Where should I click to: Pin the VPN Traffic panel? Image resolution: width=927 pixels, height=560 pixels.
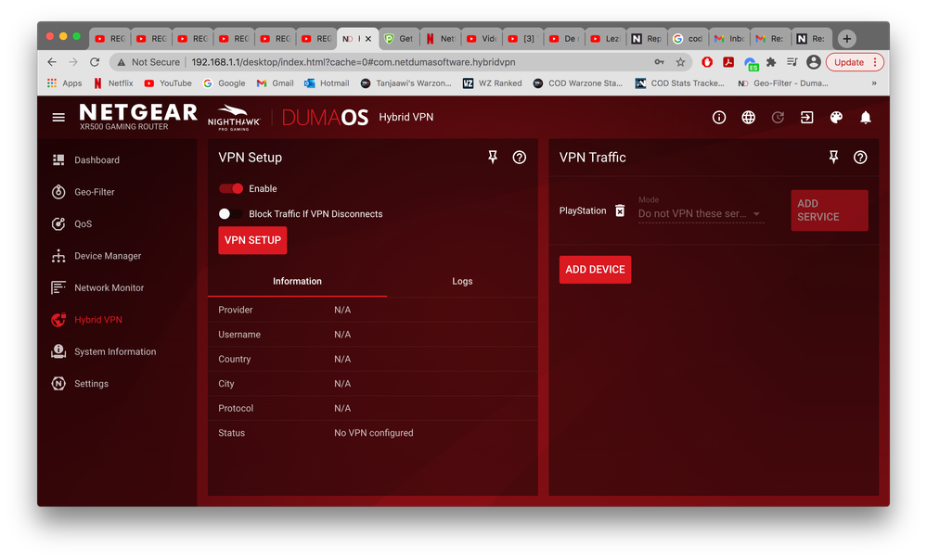coord(834,158)
